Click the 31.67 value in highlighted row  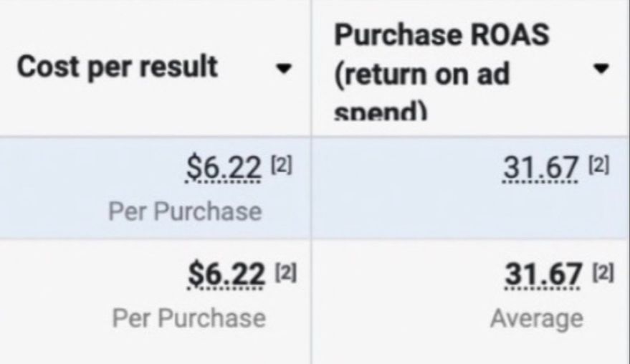pyautogui.click(x=540, y=168)
